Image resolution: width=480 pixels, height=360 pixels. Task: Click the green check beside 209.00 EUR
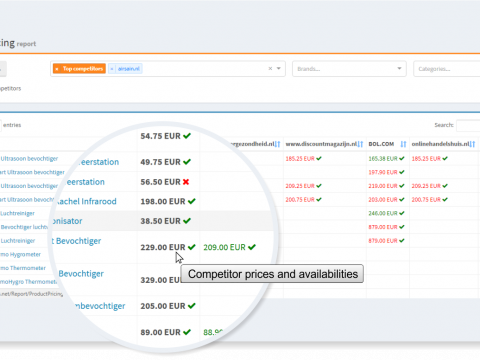[252, 247]
